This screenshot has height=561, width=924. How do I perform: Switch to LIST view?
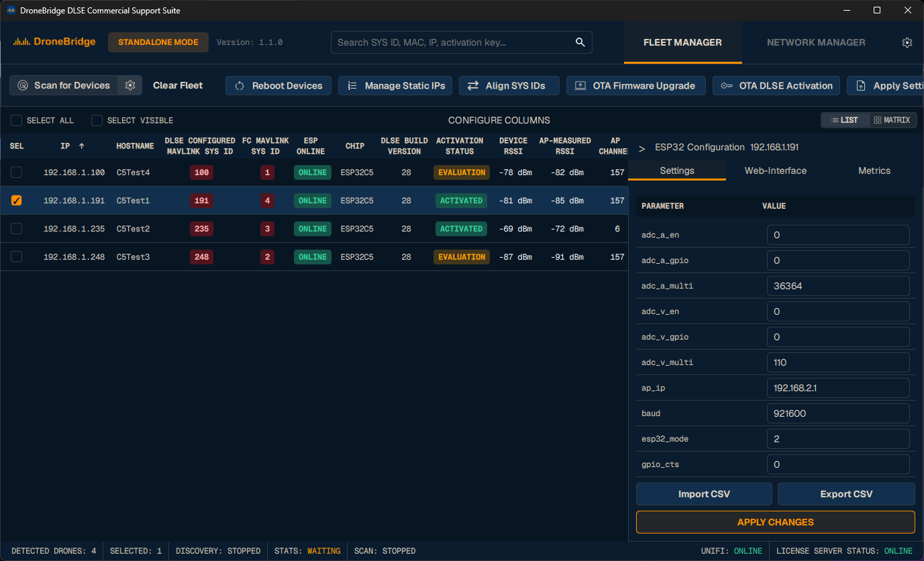coord(845,120)
